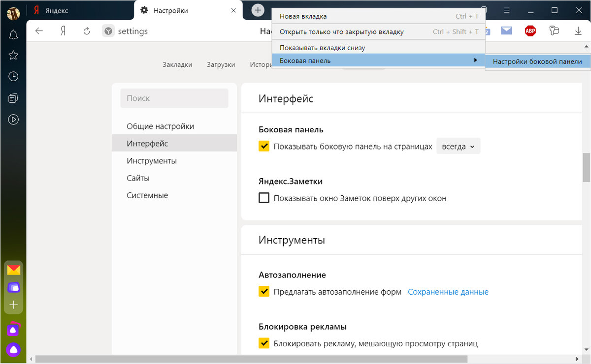Open the Закладки section tab
591x364 pixels.
point(177,64)
